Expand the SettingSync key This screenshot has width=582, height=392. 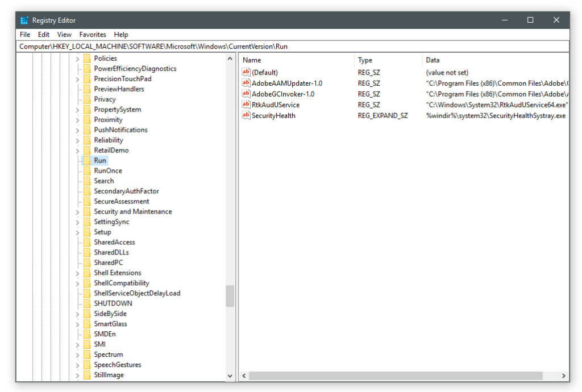[77, 222]
